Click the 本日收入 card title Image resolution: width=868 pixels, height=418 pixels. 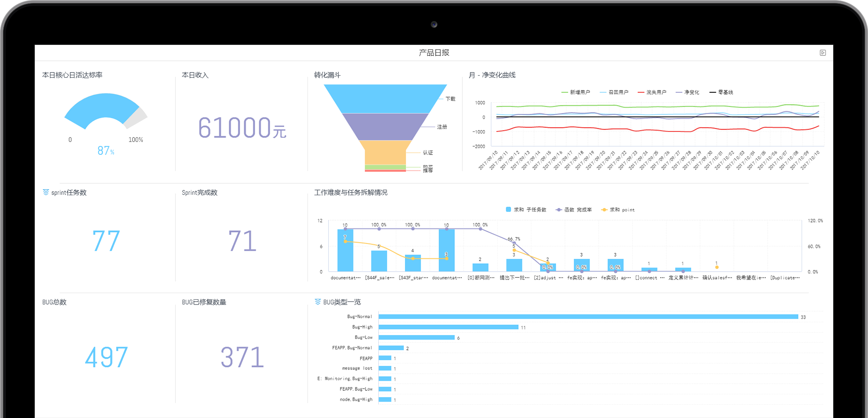coord(195,75)
